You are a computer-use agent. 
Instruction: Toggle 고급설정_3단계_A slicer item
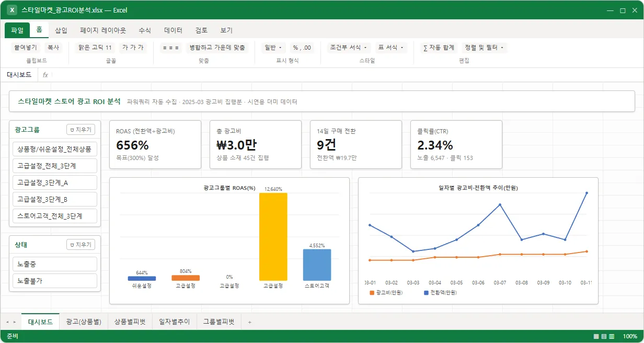click(55, 182)
